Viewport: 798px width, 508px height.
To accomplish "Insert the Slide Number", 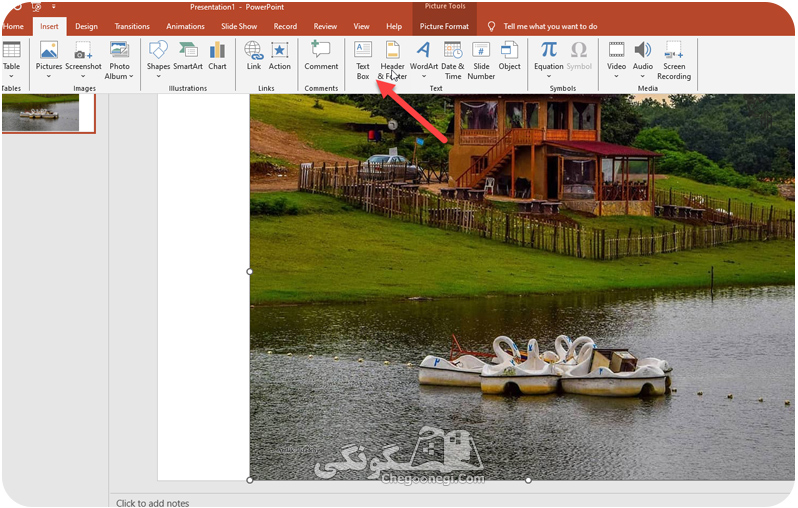I will pos(481,50).
